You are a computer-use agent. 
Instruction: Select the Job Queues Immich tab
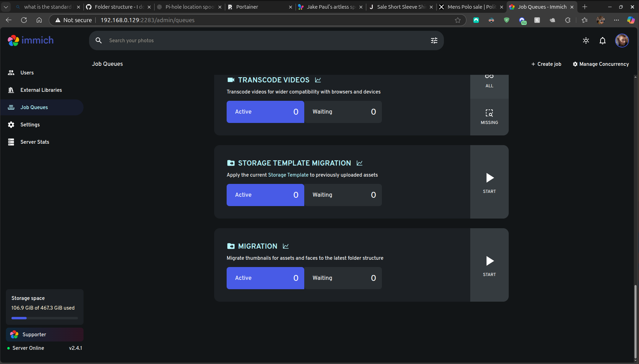coord(541,7)
